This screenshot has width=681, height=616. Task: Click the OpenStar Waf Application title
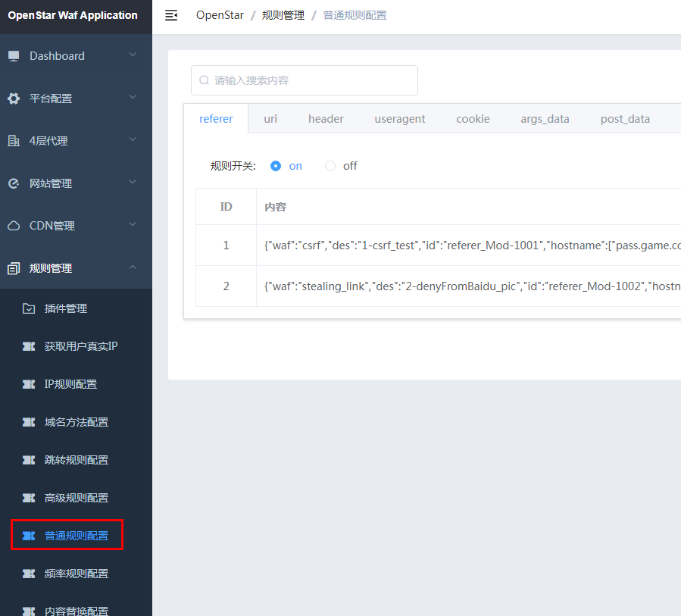click(x=73, y=15)
